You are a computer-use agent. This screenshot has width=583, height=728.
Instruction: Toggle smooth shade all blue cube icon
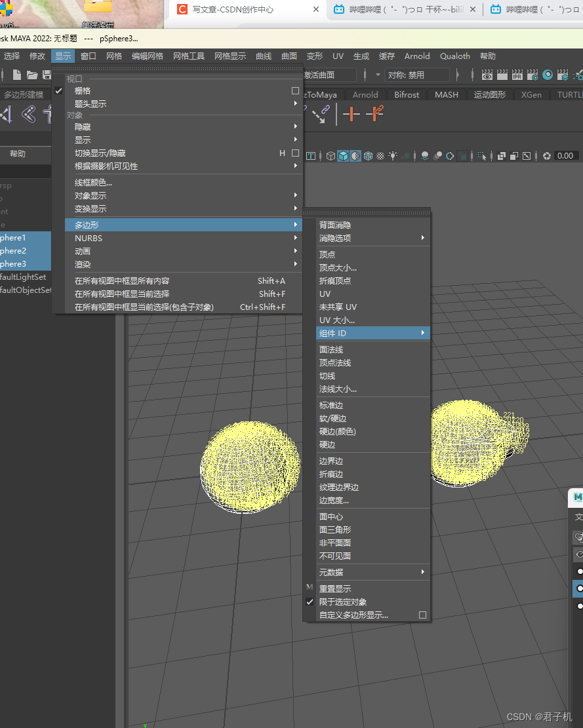pos(343,156)
